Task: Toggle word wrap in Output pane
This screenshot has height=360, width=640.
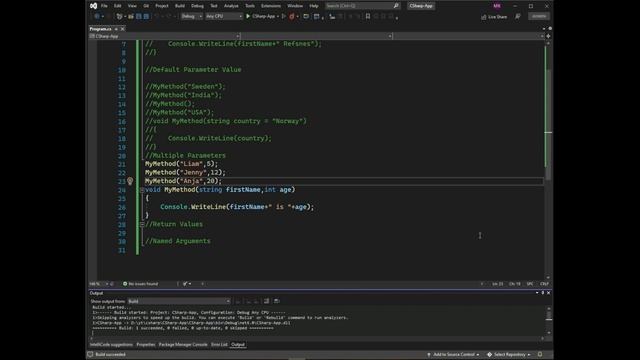Action: 276,301
